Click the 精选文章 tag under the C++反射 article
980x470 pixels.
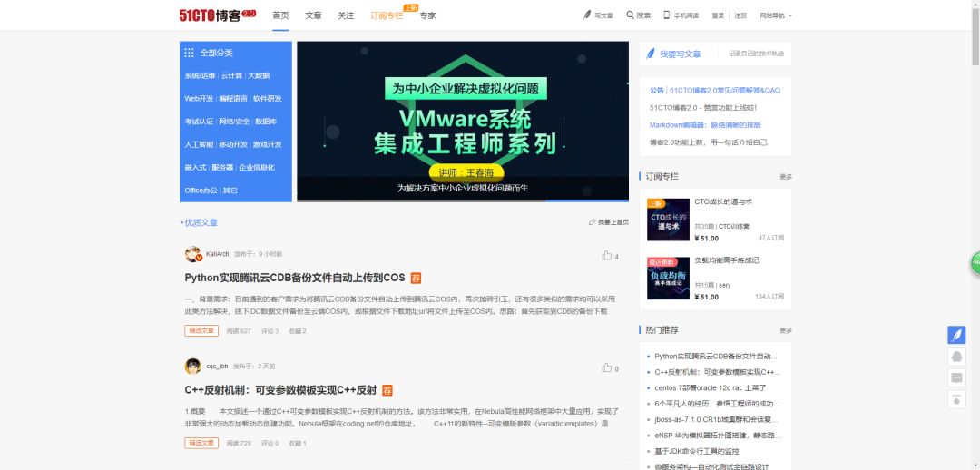(201, 443)
